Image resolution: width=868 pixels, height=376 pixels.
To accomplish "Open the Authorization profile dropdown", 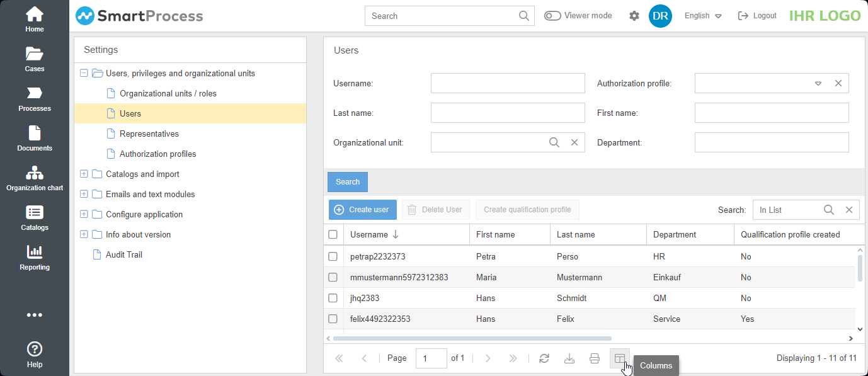I will pos(818,83).
